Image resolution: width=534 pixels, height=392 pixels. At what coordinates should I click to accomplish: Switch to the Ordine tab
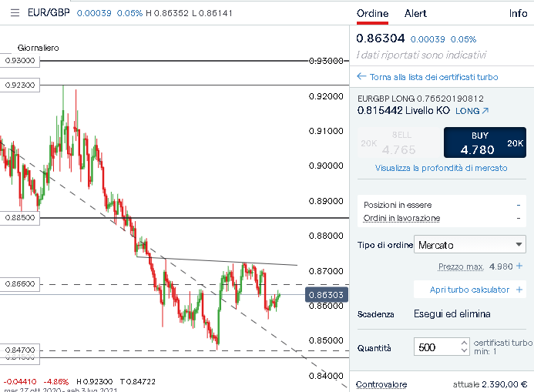point(372,13)
